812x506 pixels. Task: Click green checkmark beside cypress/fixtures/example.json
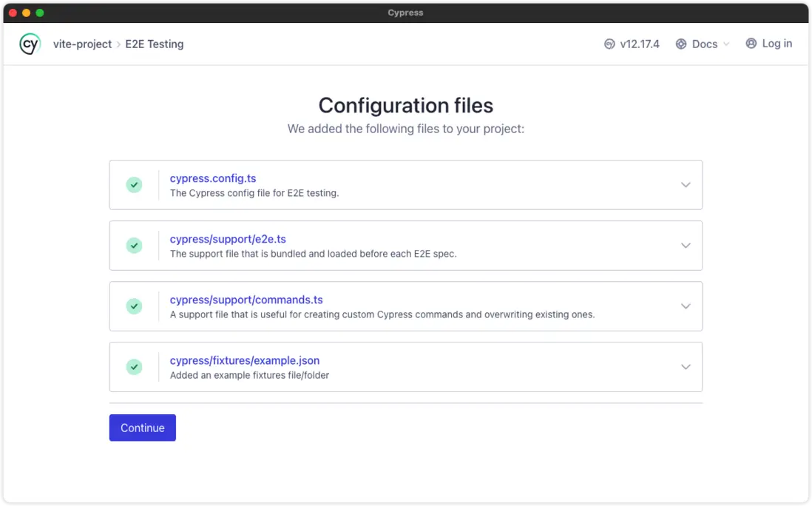[x=134, y=367]
